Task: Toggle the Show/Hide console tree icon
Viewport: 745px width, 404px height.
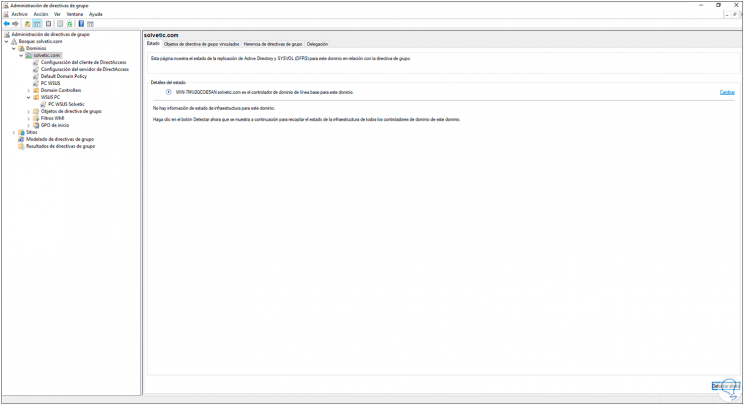Action: click(x=37, y=24)
